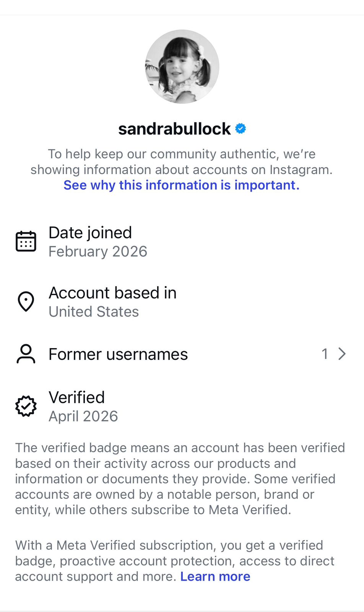Click the calendar icon for Date joined
Screen dimensions: 364x612
point(26,241)
